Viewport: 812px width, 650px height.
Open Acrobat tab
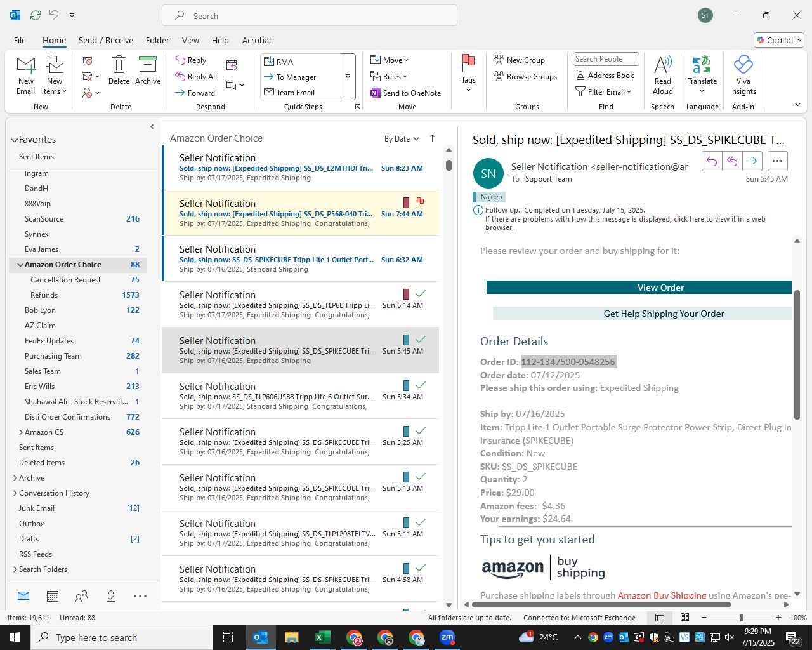pyautogui.click(x=257, y=40)
